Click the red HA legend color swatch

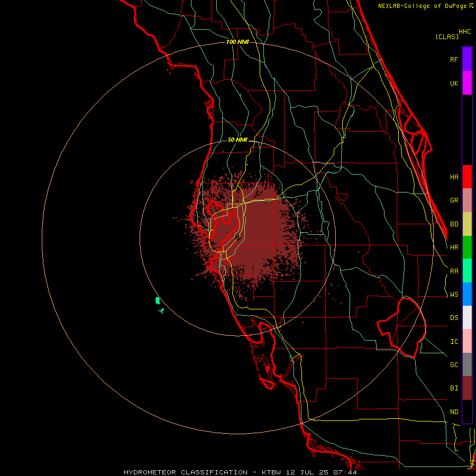(x=467, y=177)
